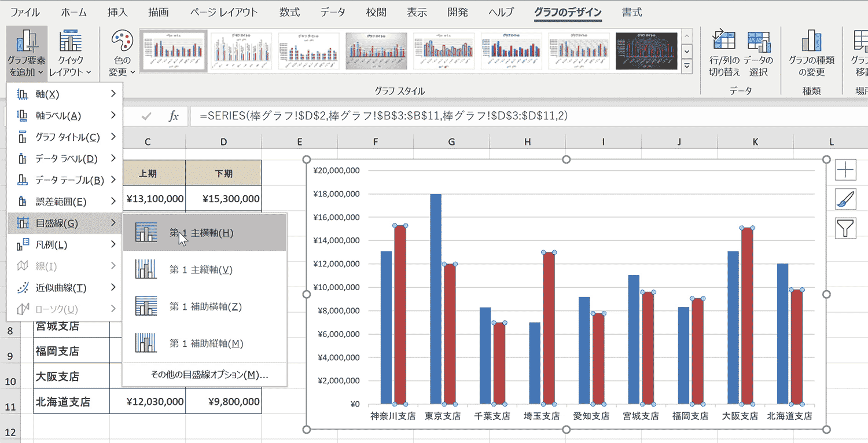Click the chart elements plus button
Image resolution: width=868 pixels, height=443 pixels.
point(845,170)
